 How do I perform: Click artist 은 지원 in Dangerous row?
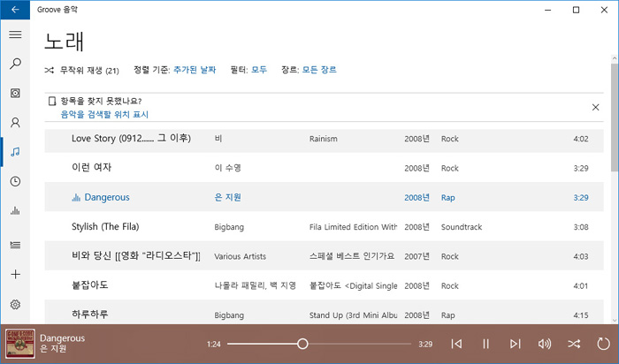[x=228, y=197]
